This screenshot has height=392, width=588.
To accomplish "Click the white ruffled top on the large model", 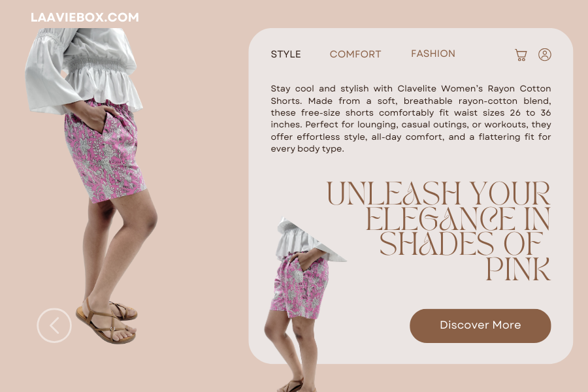I will 82,69.
